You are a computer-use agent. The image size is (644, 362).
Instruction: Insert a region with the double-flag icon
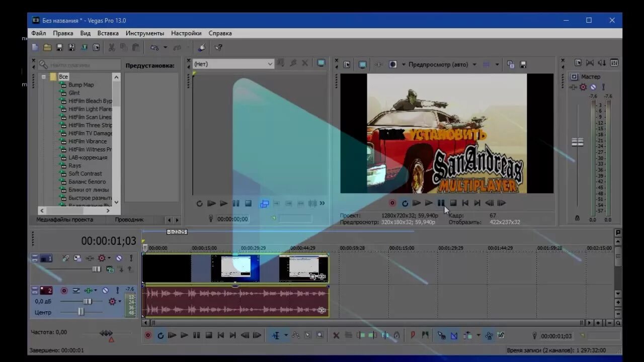point(425,335)
